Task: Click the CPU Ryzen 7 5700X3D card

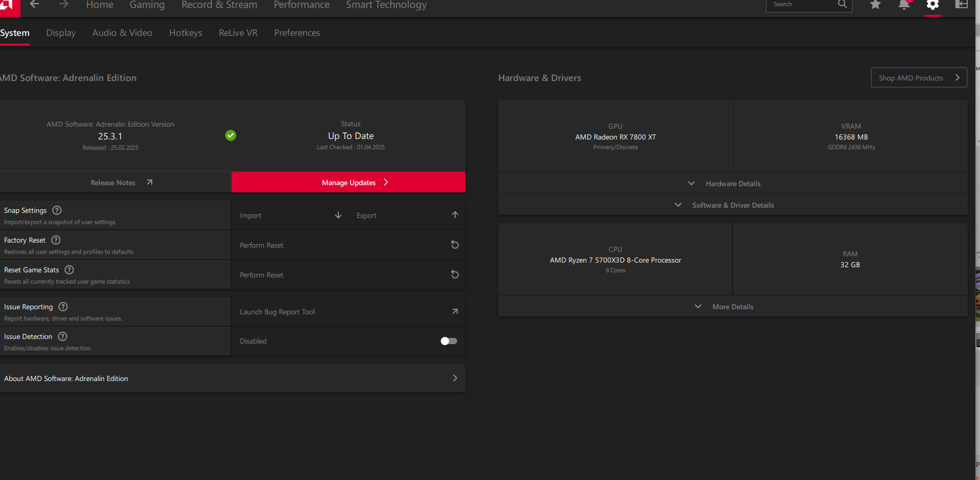Action: [x=615, y=259]
